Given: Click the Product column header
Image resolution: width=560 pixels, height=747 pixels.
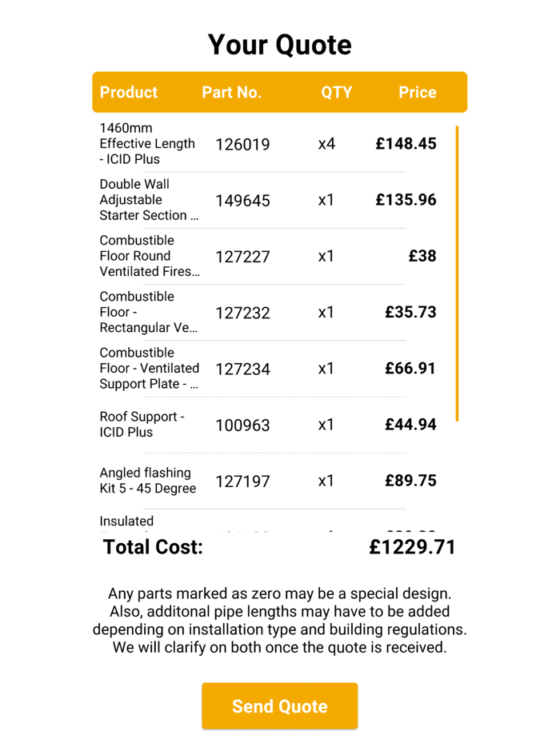Looking at the screenshot, I should click(x=129, y=92).
